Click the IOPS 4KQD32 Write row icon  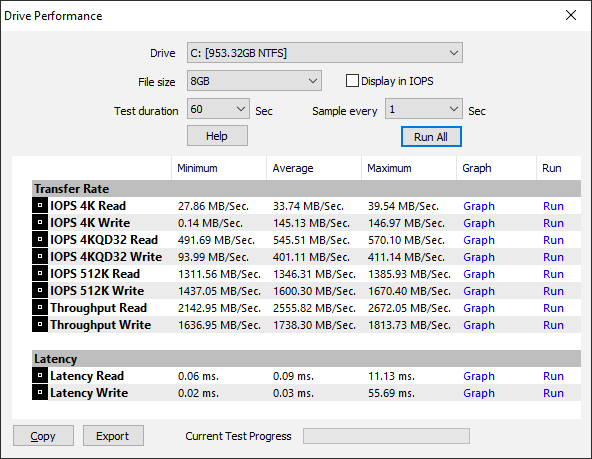40,256
